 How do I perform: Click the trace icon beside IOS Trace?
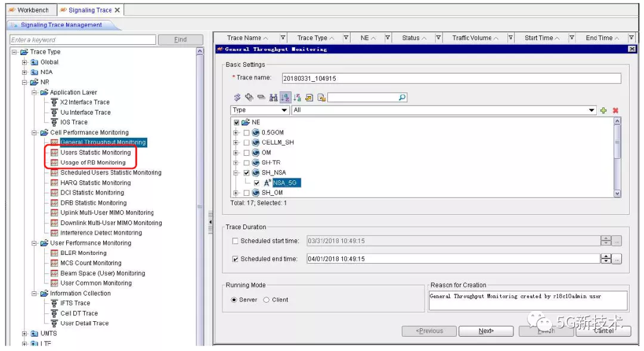[54, 122]
